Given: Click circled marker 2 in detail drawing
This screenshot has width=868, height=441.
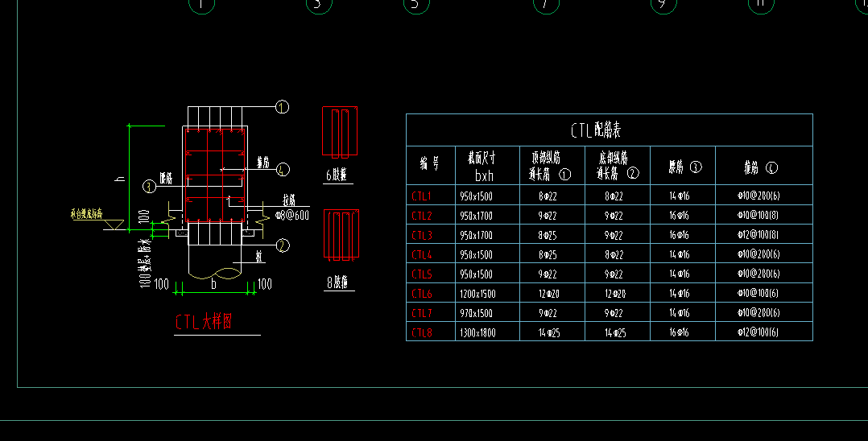Looking at the screenshot, I should click(x=283, y=245).
